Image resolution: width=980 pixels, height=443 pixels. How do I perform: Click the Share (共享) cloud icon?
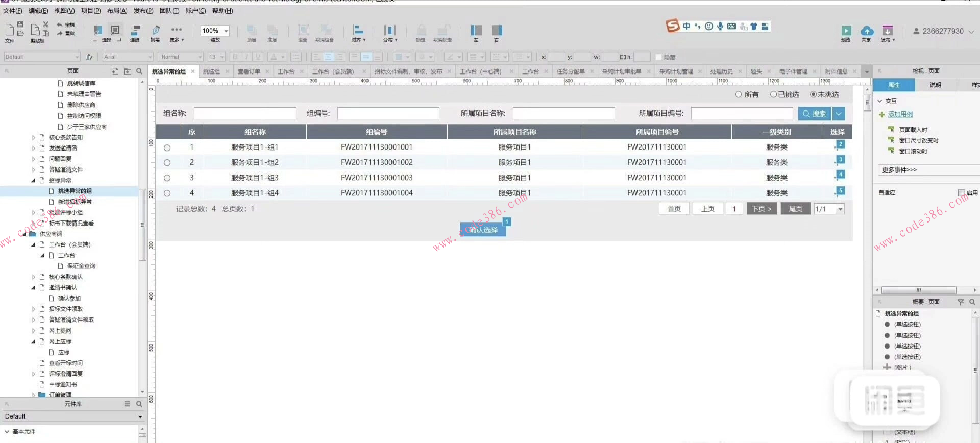click(866, 31)
